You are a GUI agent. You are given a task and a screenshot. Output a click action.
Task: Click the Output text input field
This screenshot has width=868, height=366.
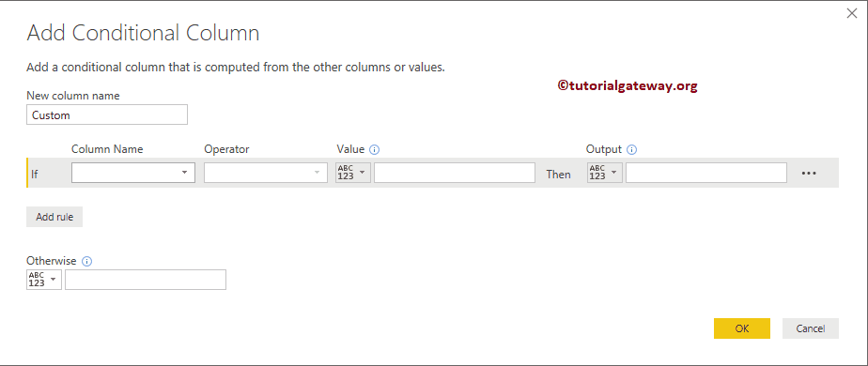pos(706,173)
